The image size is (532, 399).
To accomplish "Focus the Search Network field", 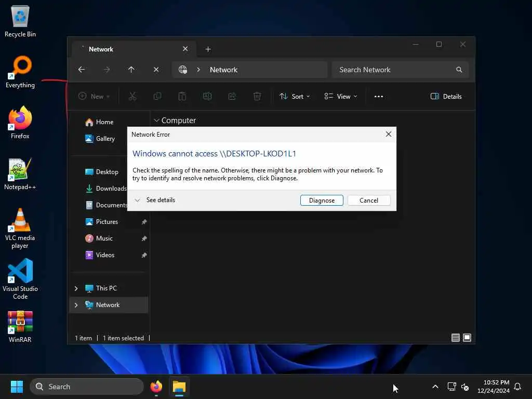I will tap(401, 70).
